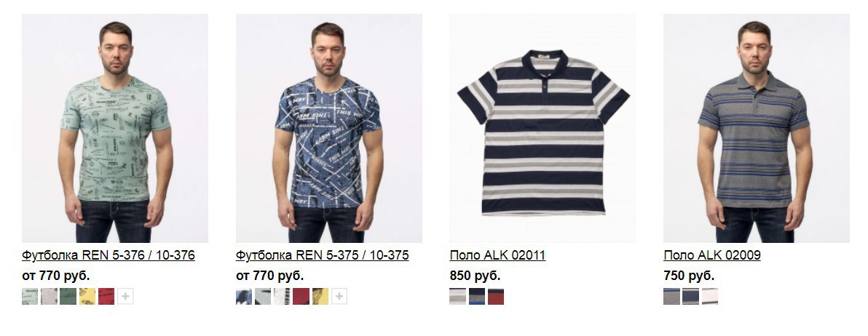Show more colors for Футболка REN 5-375
This screenshot has width=868, height=336.
pos(339,297)
